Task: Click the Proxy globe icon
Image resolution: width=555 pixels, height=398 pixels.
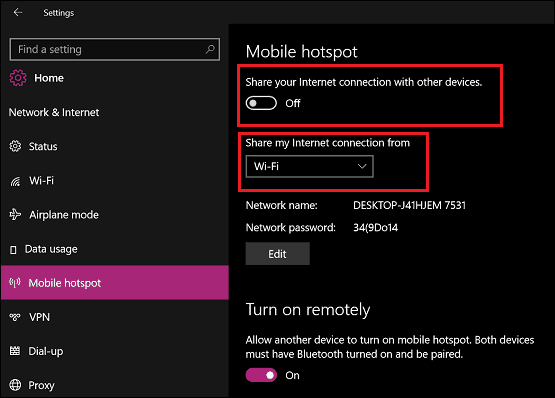Action: point(15,385)
